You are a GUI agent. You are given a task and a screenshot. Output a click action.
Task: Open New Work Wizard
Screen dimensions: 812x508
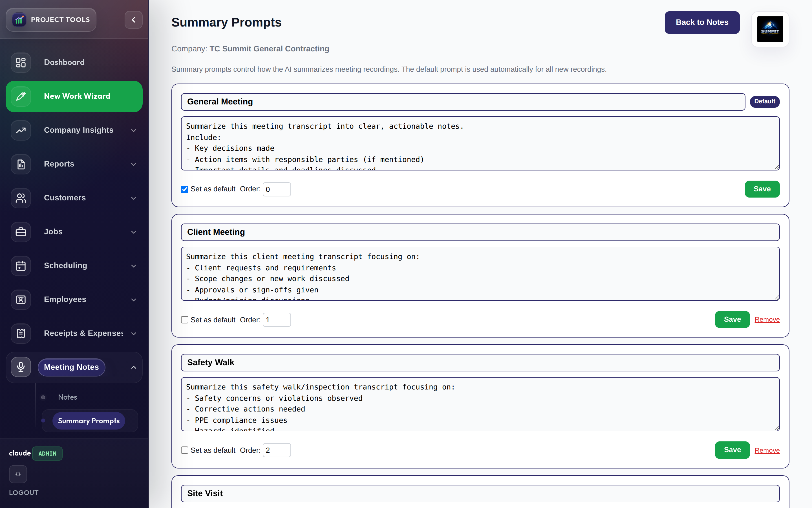coord(74,97)
